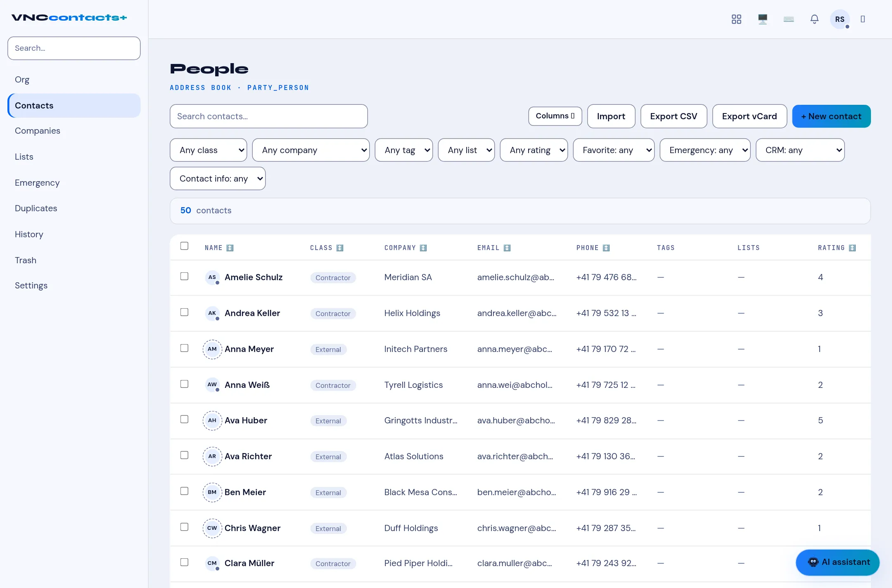Select Ben Meier row checkbox
Screen dimensions: 892x588
(185, 491)
